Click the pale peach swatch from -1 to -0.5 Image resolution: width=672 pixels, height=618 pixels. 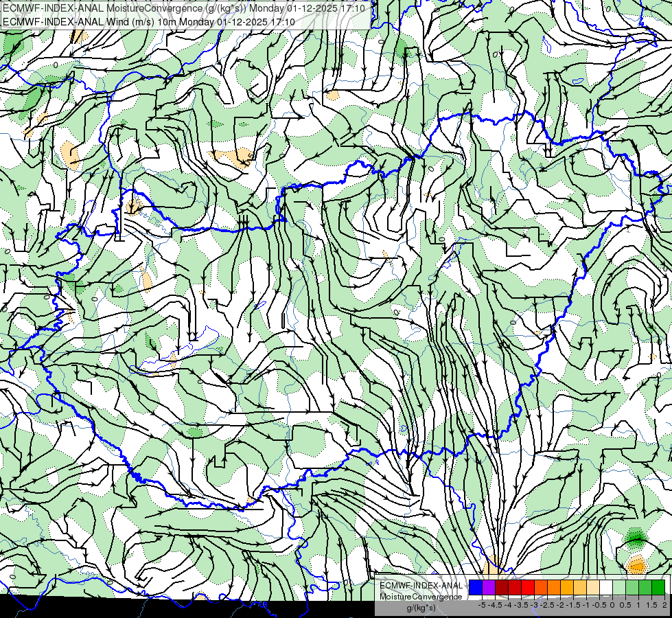[x=593, y=588]
